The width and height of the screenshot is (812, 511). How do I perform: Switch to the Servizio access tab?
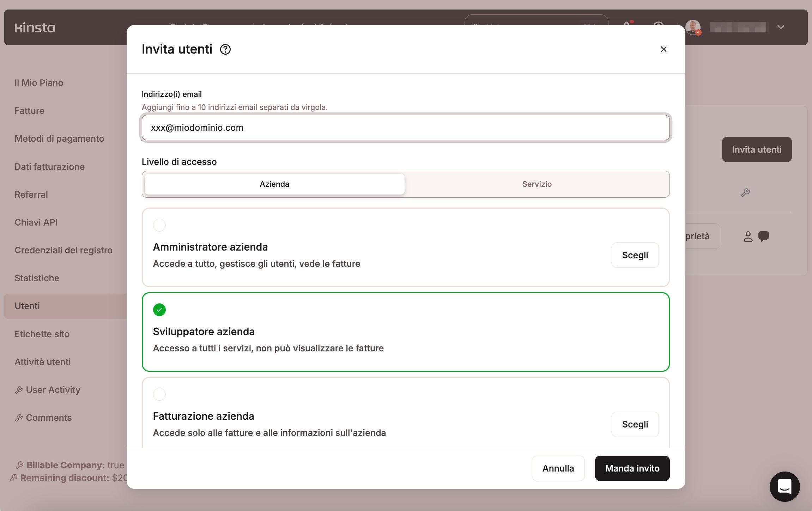click(x=537, y=184)
